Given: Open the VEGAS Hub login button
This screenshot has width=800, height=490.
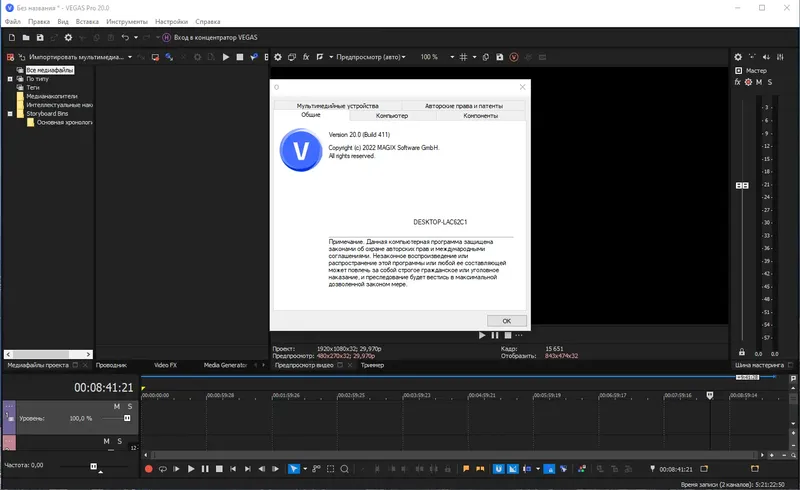Looking at the screenshot, I should [210, 38].
